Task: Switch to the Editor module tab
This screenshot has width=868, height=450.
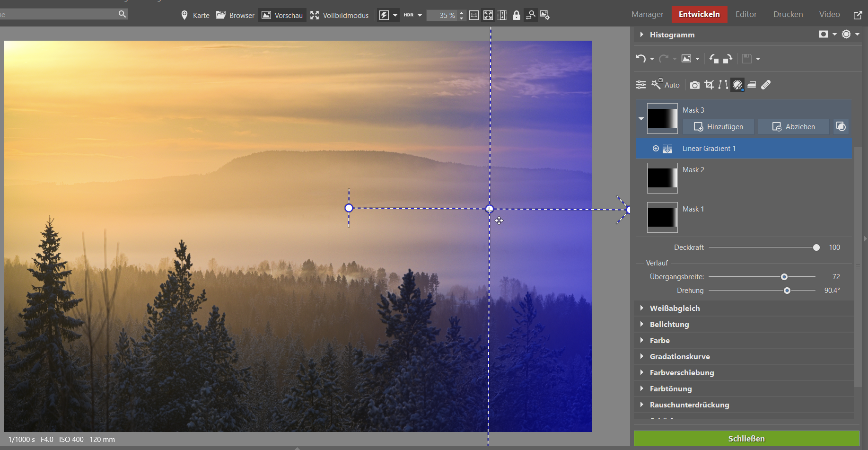Action: click(x=745, y=14)
